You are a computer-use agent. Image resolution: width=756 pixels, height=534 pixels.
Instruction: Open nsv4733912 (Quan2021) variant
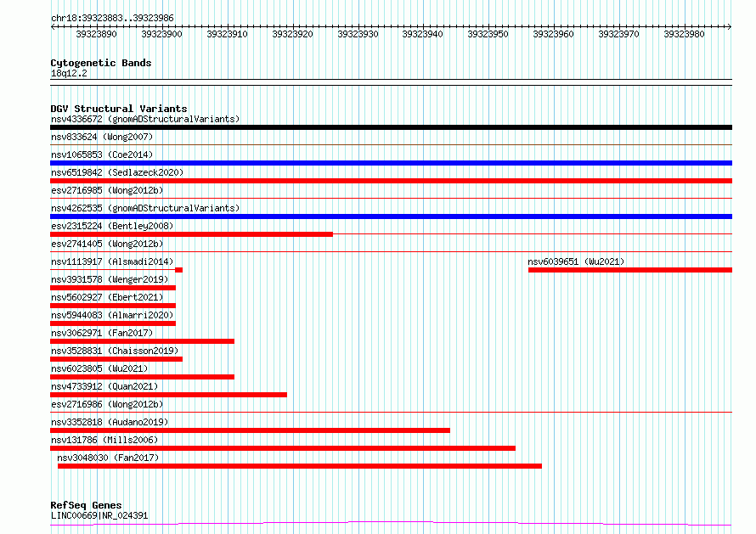pos(104,386)
